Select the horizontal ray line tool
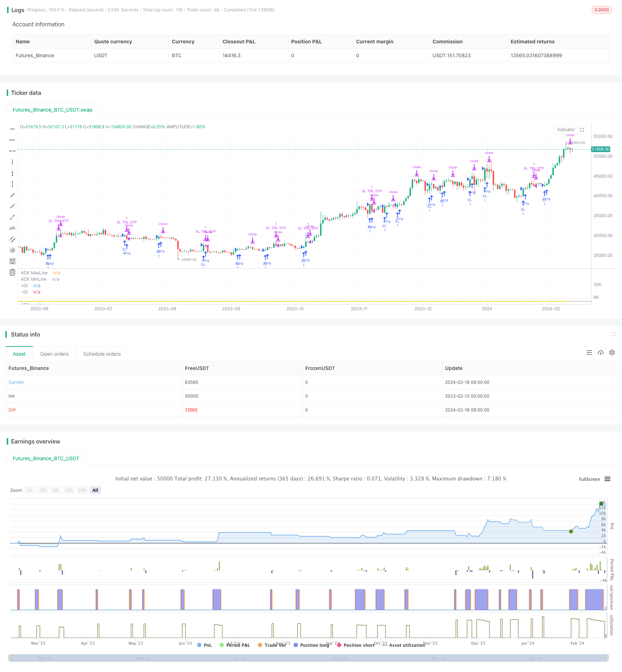This screenshot has height=672, width=622. tap(12, 140)
